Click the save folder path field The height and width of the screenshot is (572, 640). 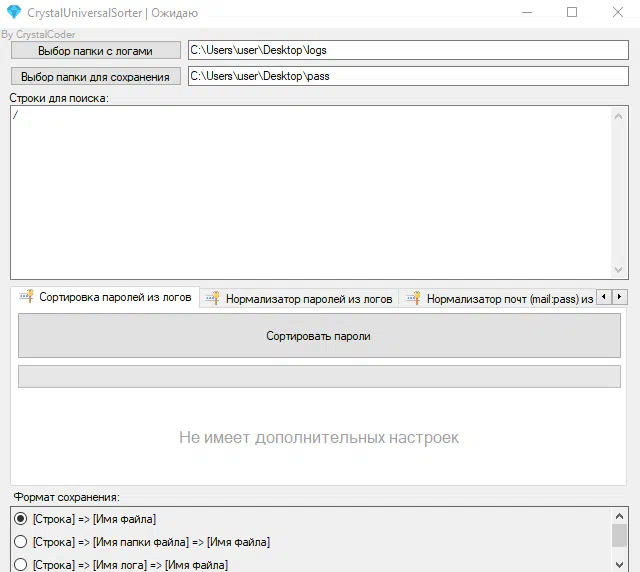(408, 76)
